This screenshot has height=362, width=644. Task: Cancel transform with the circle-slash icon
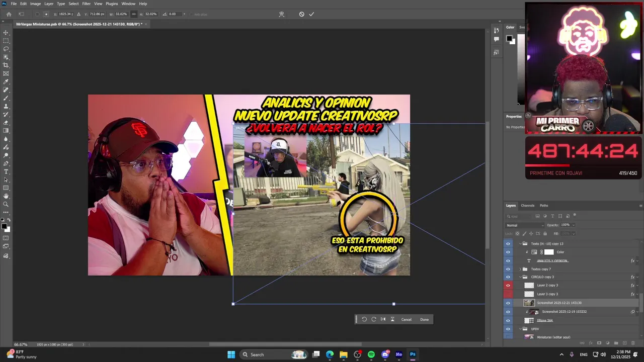point(301,14)
